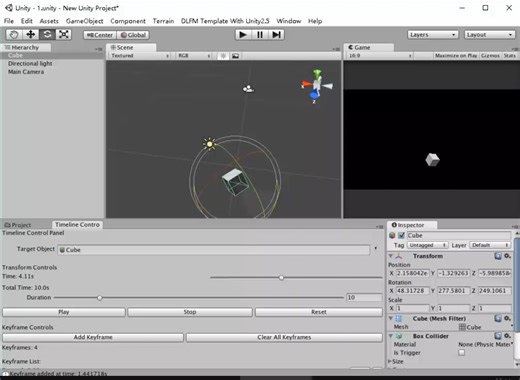This screenshot has height=380, width=520.
Task: Open Target Object picker arrow
Action: coord(376,248)
